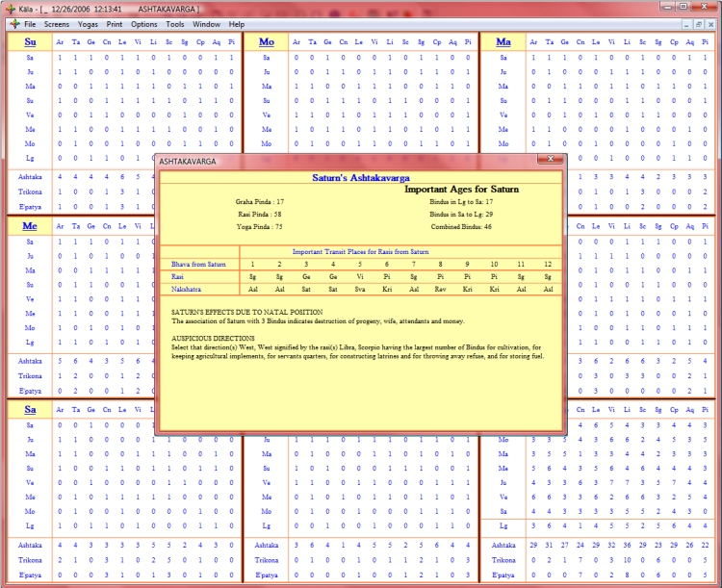Select the "Graha Pinda : 17" value
This screenshot has width=722, height=588.
[260, 202]
